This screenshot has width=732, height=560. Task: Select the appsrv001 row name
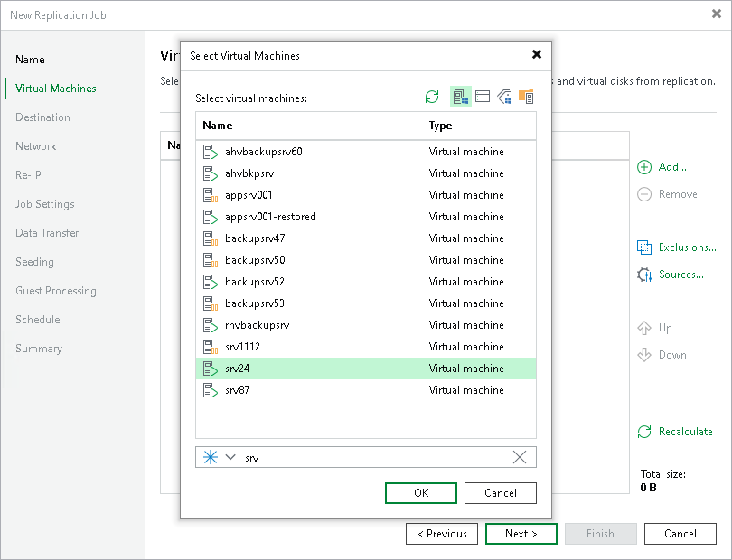tap(249, 195)
